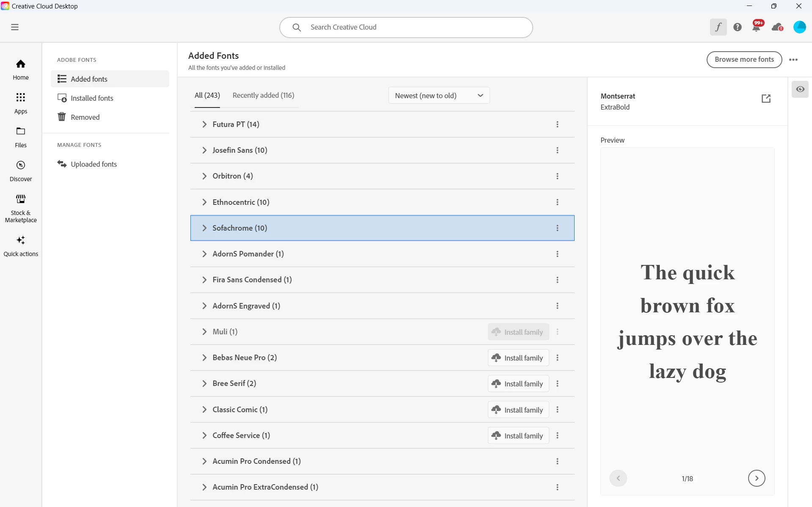The image size is (812, 507).
Task: Open more options for Ethnocentric
Action: pos(557,202)
